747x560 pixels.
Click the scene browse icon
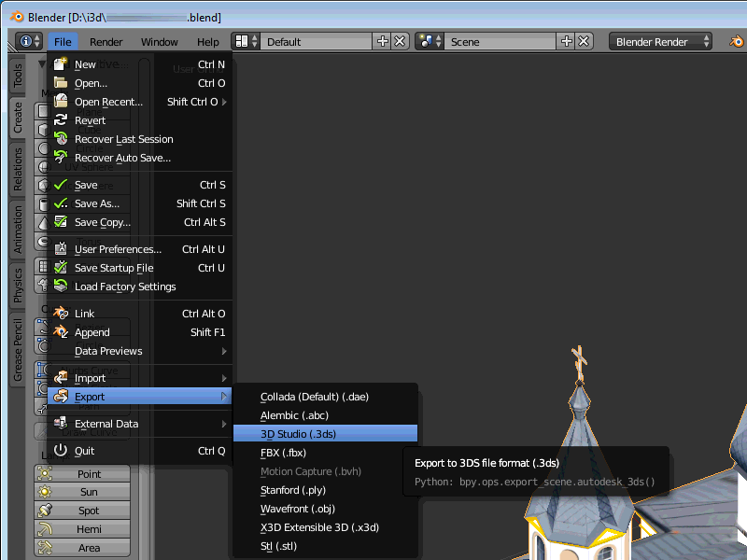pos(429,42)
